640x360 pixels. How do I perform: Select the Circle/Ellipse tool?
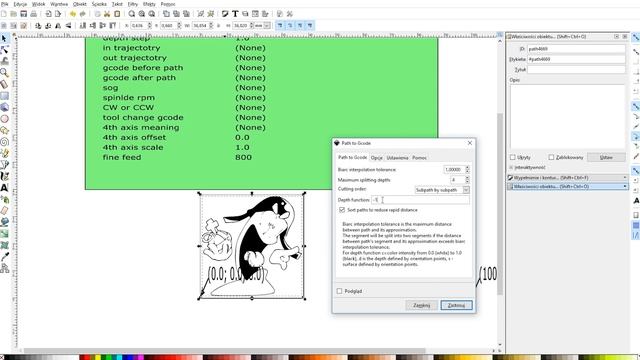pyautogui.click(x=4, y=119)
